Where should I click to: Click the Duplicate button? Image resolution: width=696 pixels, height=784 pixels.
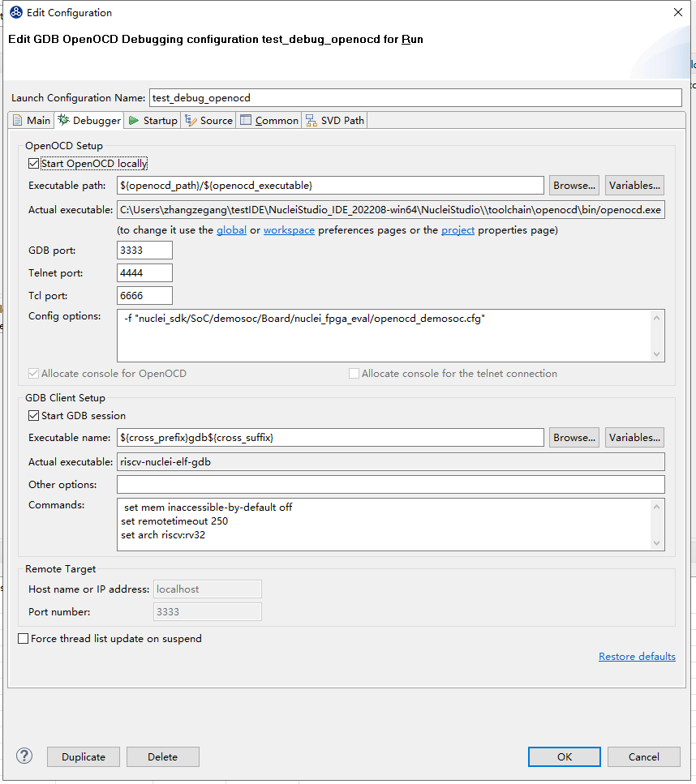84,757
